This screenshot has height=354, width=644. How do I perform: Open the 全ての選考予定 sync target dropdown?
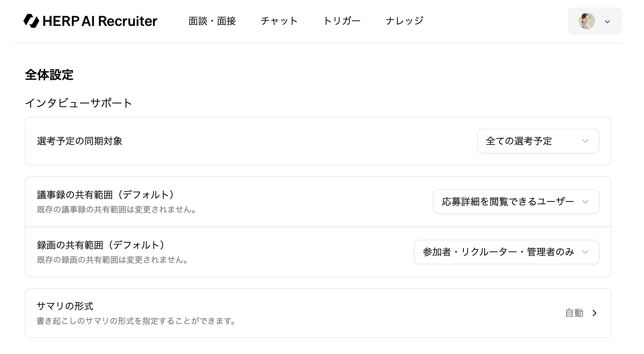coord(538,141)
